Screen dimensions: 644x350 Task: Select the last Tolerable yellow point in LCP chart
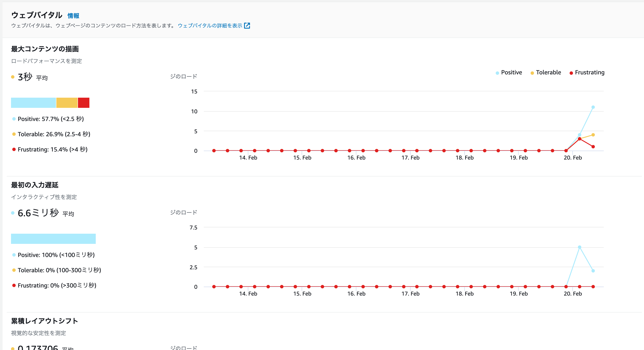click(593, 135)
